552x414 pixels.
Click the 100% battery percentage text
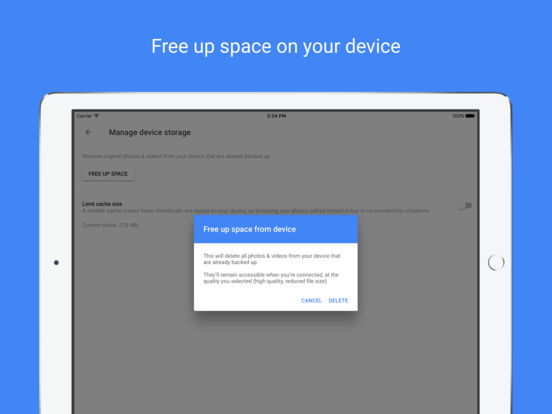(x=458, y=116)
